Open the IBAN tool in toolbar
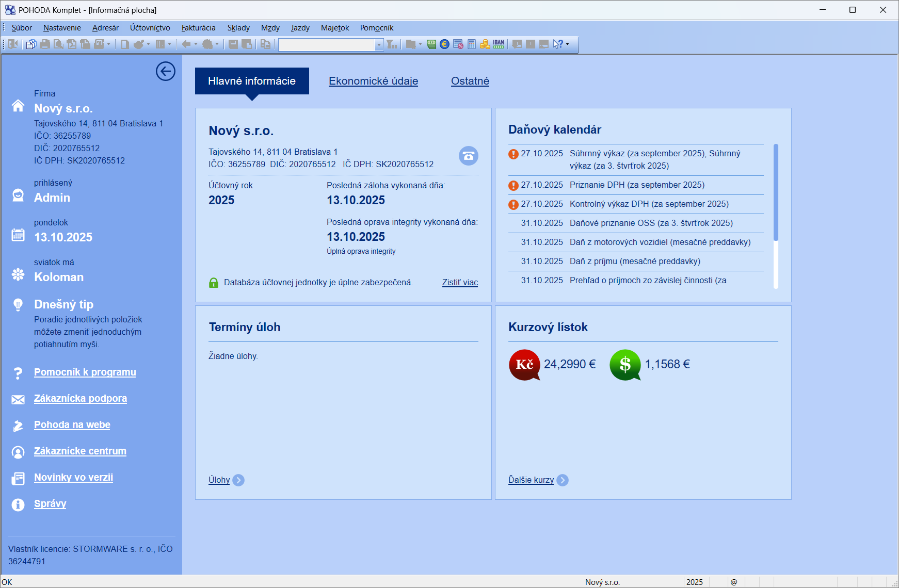Screen dimensions: 899x588 [x=499, y=44]
